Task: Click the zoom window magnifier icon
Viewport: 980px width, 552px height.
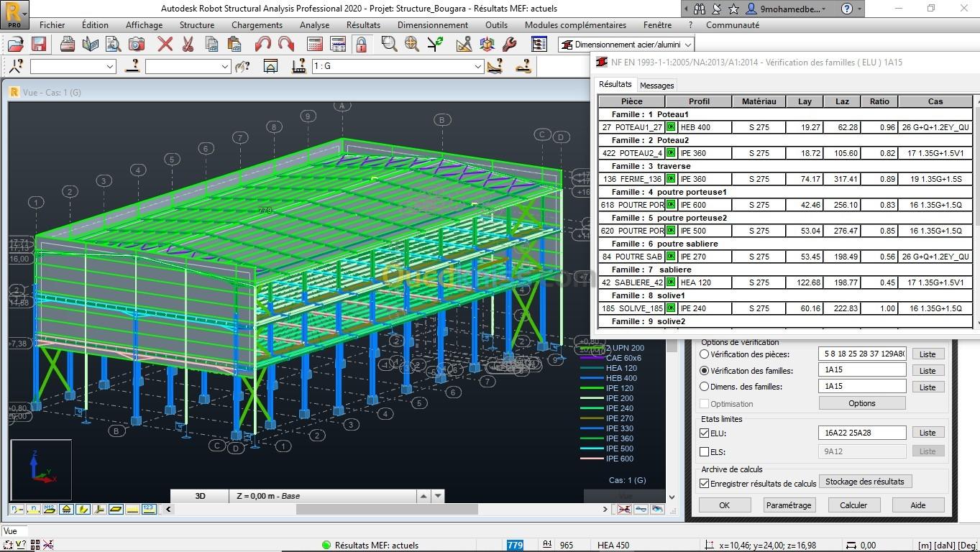Action: (x=390, y=44)
